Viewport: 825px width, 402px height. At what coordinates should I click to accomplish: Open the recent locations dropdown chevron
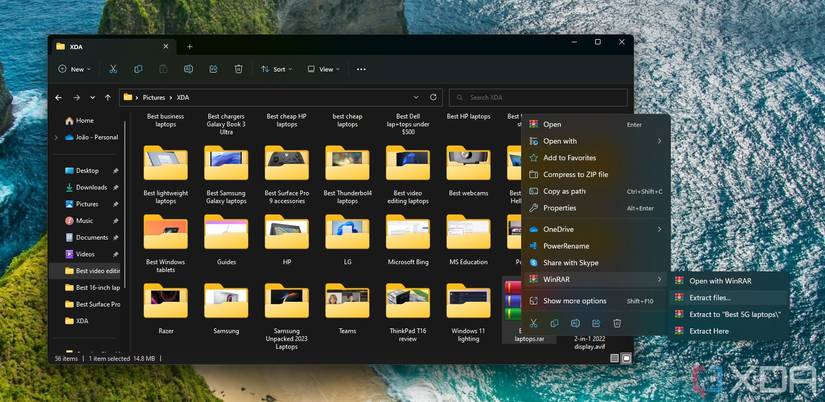coord(93,97)
